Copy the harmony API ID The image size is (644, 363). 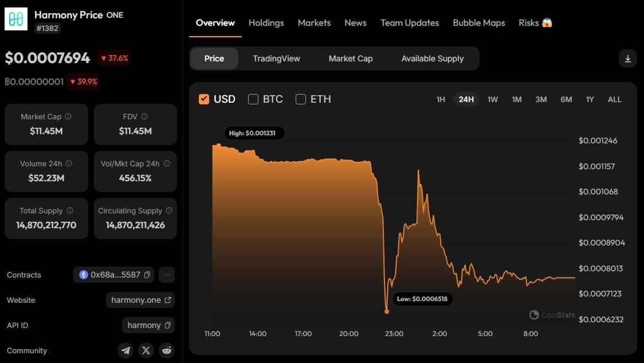point(167,325)
